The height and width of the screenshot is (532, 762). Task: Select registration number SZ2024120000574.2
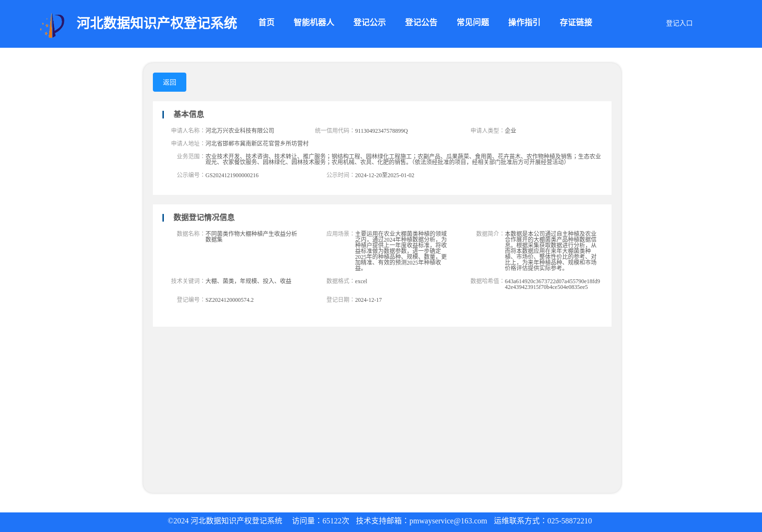point(229,300)
